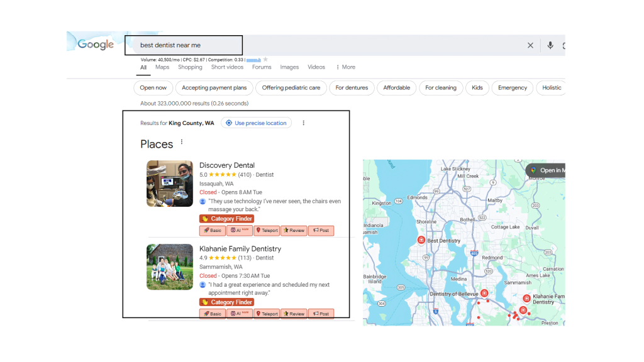Click the Klahanie Family Dentistry map pin

tap(526, 299)
